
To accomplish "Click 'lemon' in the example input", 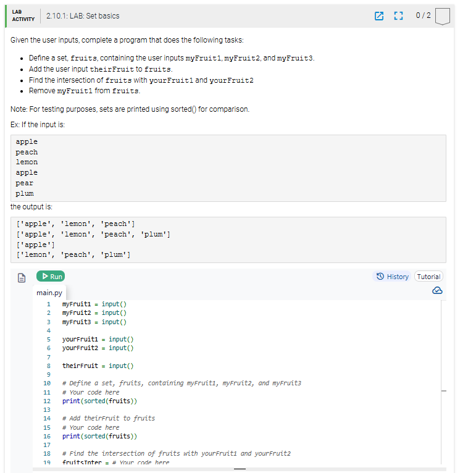I will [x=27, y=162].
